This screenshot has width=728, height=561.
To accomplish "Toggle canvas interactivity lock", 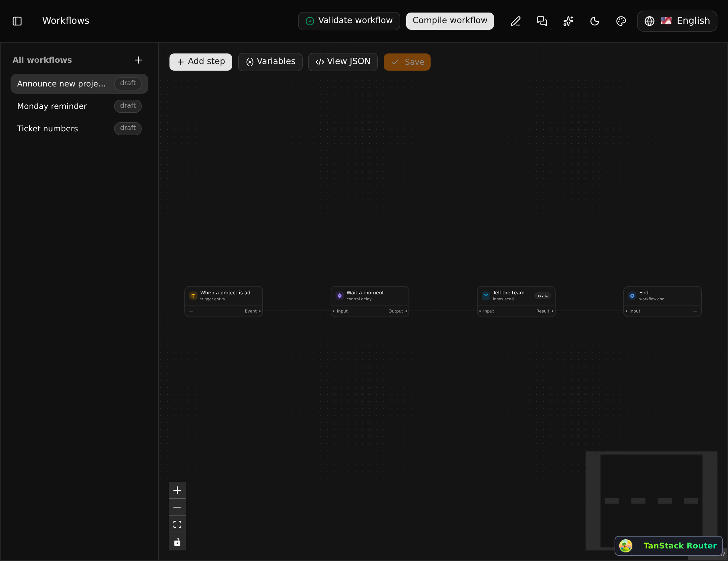I will tap(177, 542).
